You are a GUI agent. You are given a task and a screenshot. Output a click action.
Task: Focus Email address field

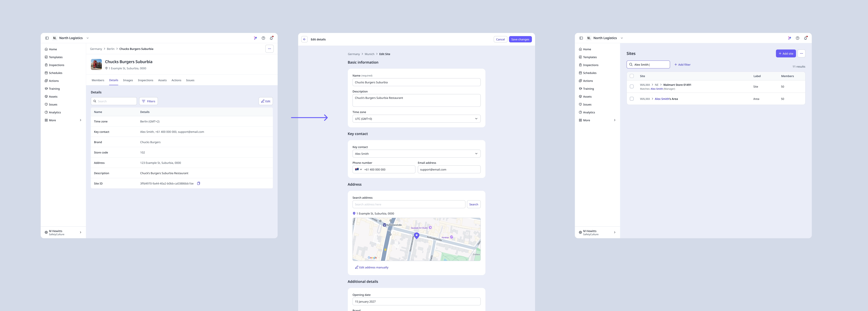tap(449, 169)
